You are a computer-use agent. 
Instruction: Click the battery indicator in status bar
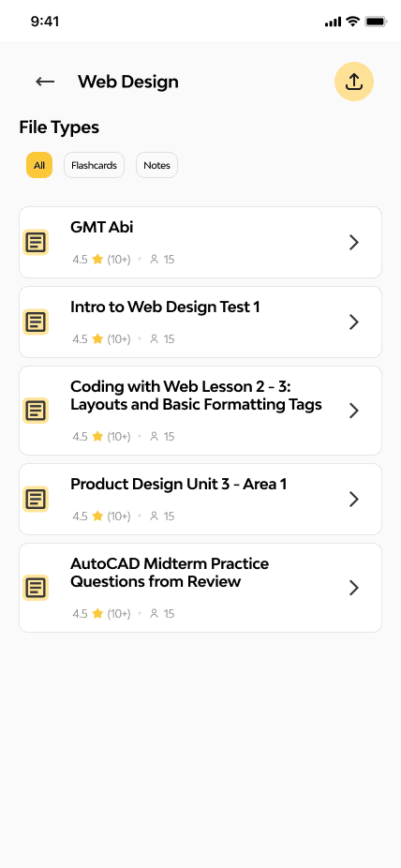pyautogui.click(x=376, y=22)
